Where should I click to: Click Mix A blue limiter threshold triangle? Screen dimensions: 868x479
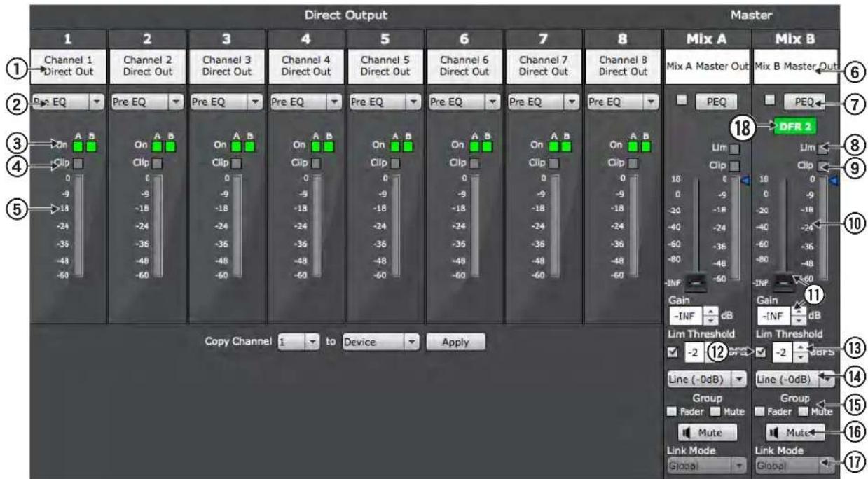745,181
